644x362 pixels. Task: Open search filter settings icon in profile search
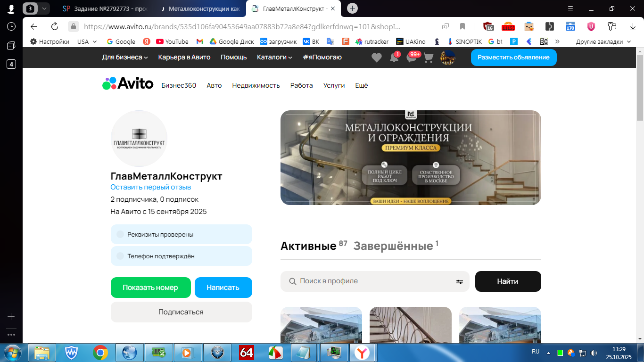pos(459,281)
